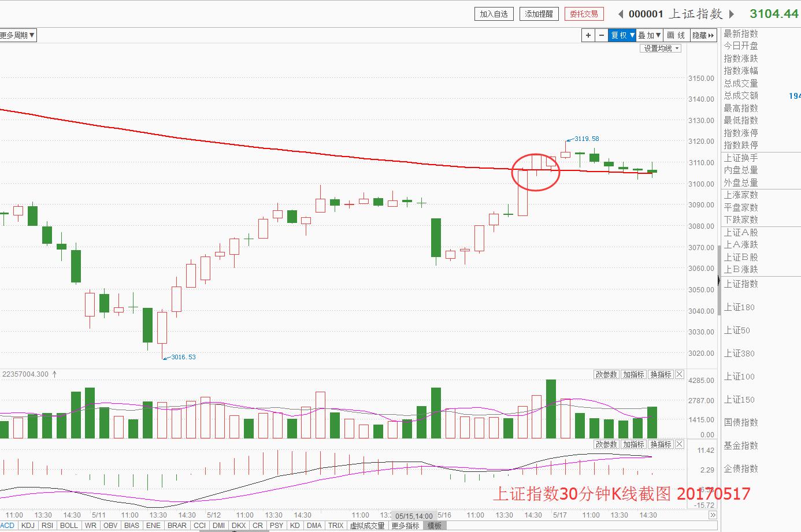Go to previous stock using left arrow
Viewport: 801px width, 532px height.
pos(621,14)
